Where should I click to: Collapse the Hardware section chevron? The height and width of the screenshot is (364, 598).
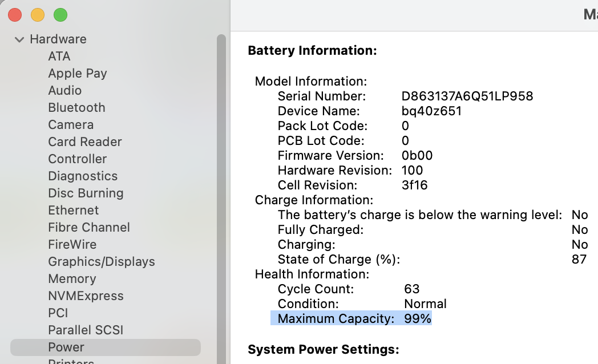[x=19, y=39]
